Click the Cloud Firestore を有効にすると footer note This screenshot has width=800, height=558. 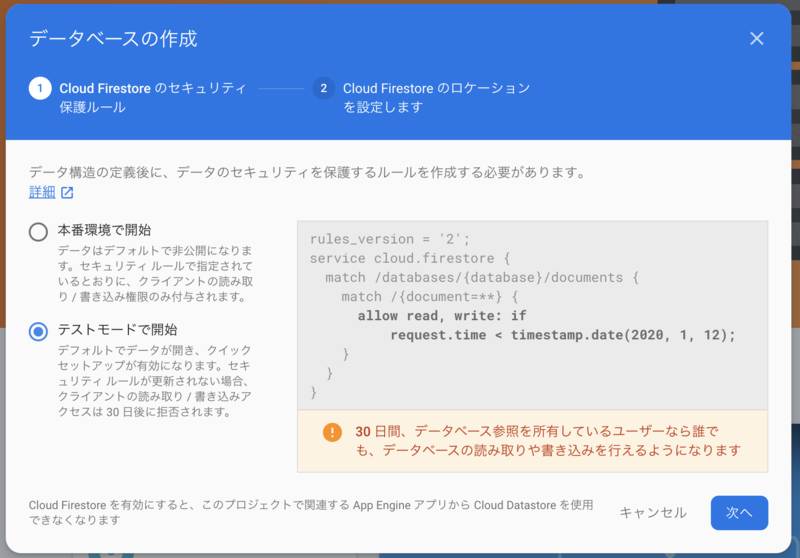[x=311, y=512]
